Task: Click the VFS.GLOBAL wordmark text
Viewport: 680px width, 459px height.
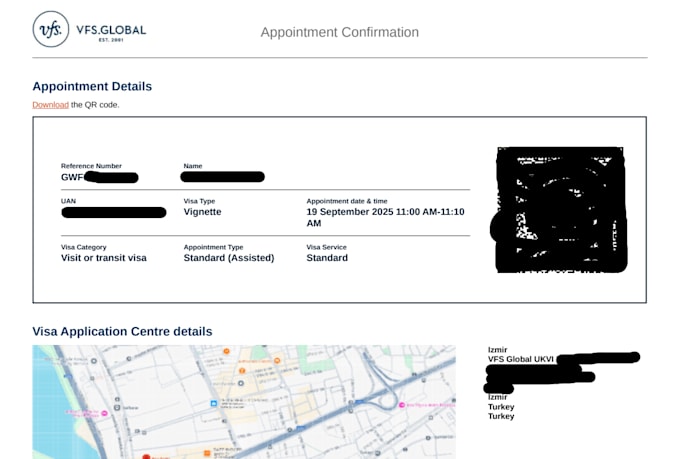Action: [x=111, y=30]
